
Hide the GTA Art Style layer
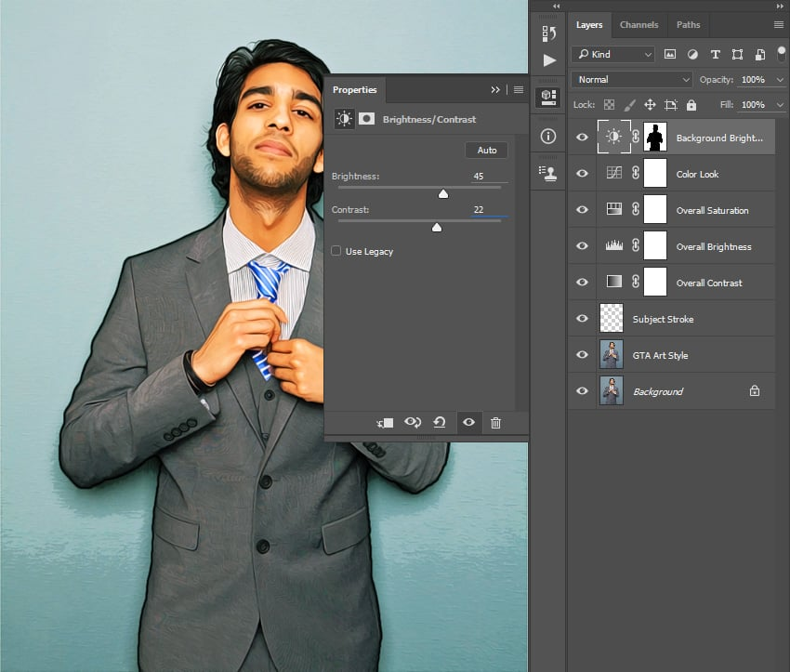pyautogui.click(x=582, y=355)
